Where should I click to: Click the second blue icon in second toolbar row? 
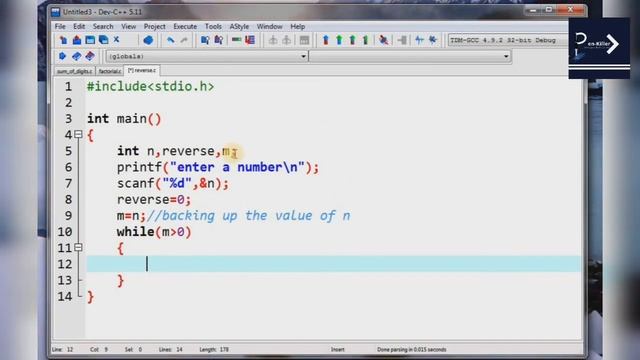(x=76, y=56)
